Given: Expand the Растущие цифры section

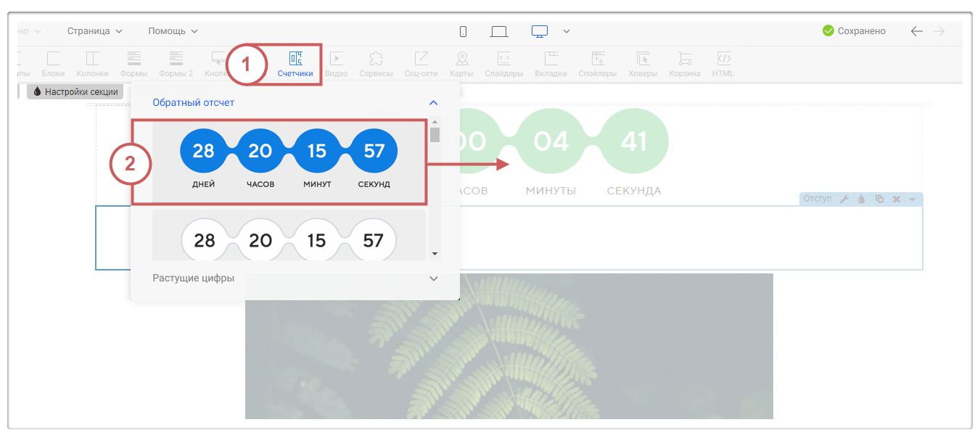Looking at the screenshot, I should coord(433,278).
